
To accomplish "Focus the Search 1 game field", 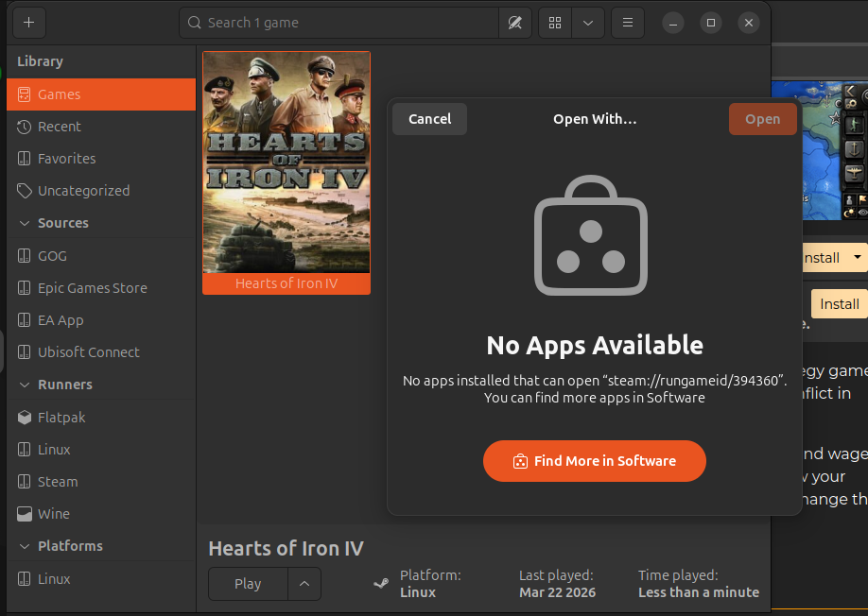I will coord(339,23).
